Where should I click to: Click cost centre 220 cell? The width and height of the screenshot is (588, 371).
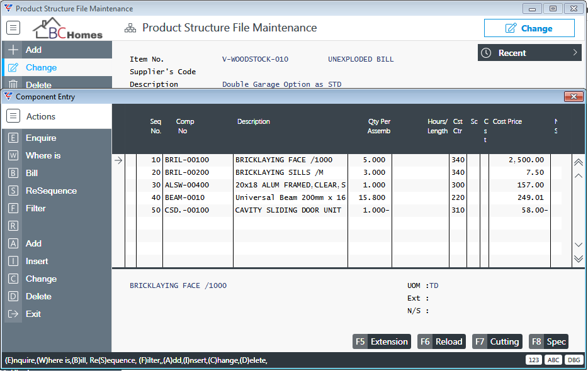point(458,198)
